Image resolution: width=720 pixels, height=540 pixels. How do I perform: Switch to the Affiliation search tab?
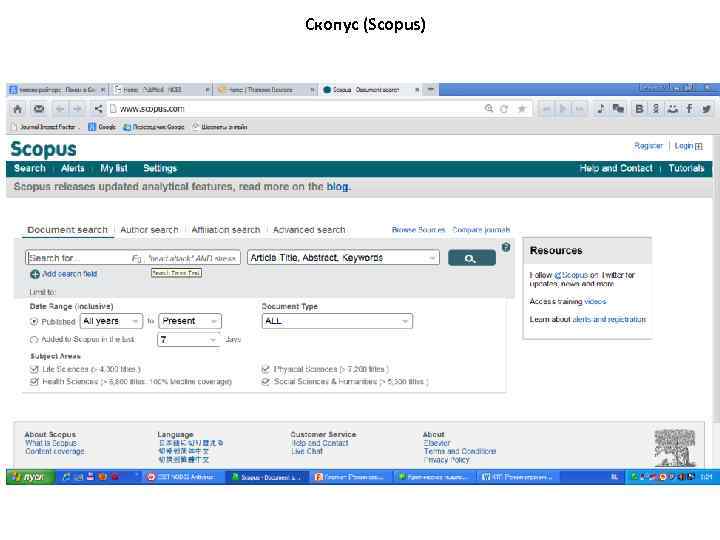click(x=226, y=230)
